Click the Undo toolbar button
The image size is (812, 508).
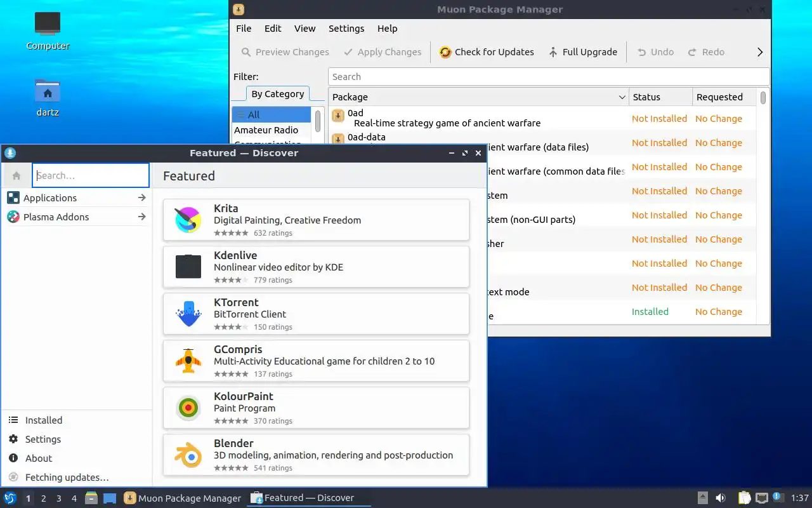655,52
